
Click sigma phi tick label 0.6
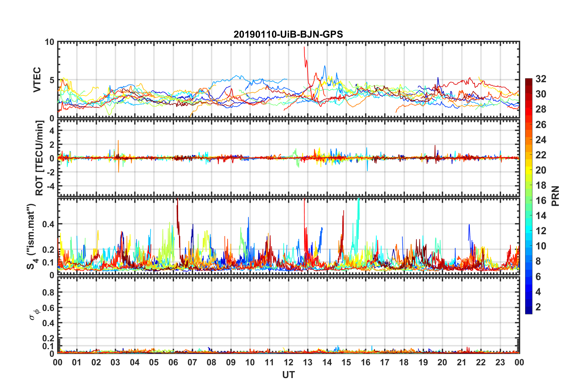point(48,308)
